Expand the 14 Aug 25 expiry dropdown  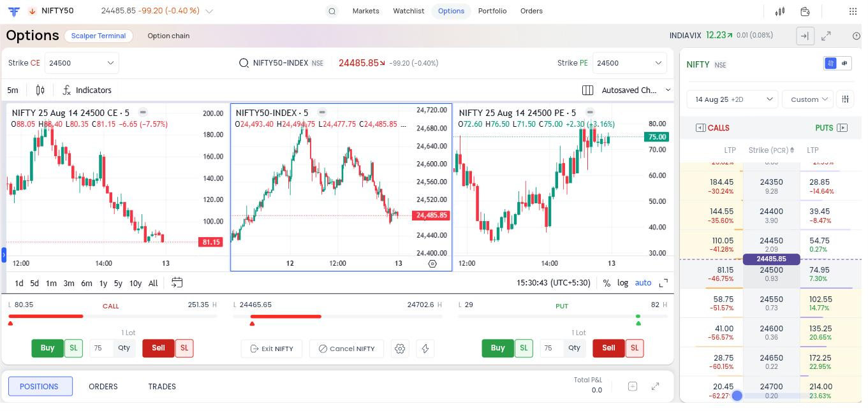(x=732, y=99)
